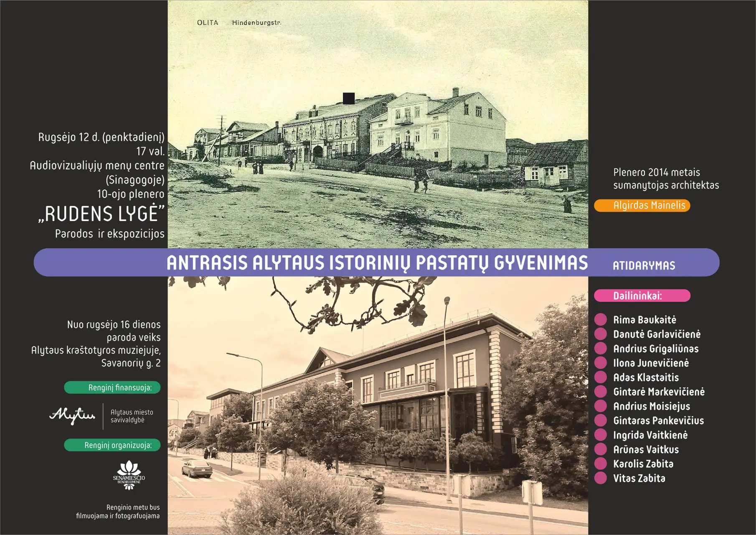
Task: Select artist name 'Ingrida Vaitkienė'
Action: point(650,435)
